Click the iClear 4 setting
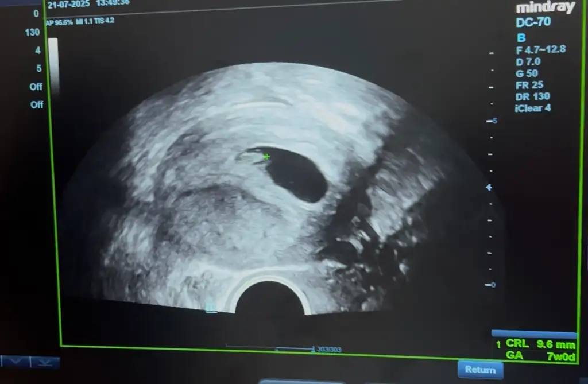 click(x=533, y=108)
